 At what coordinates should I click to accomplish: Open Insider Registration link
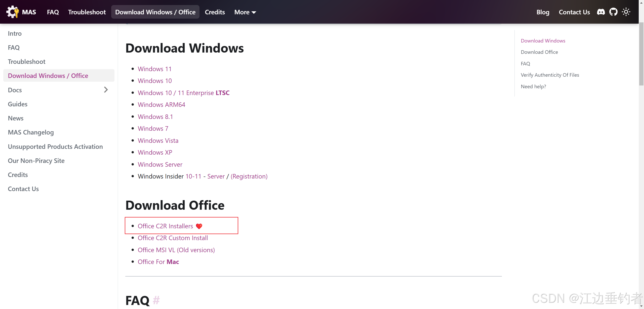249,176
